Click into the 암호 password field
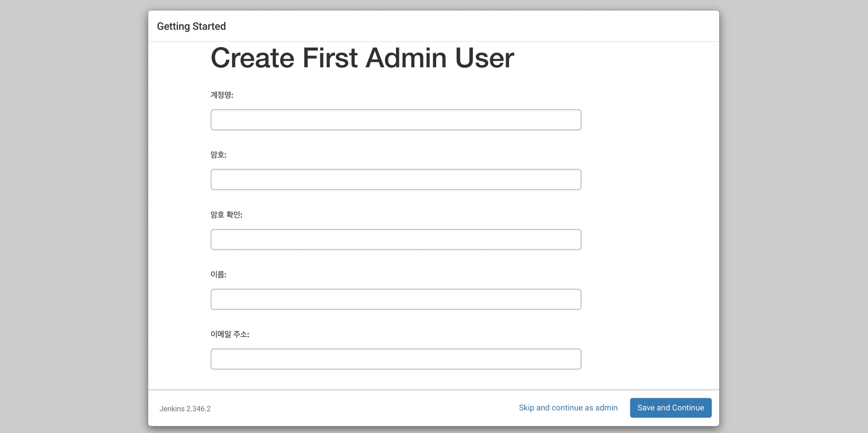868x433 pixels. [x=395, y=180]
